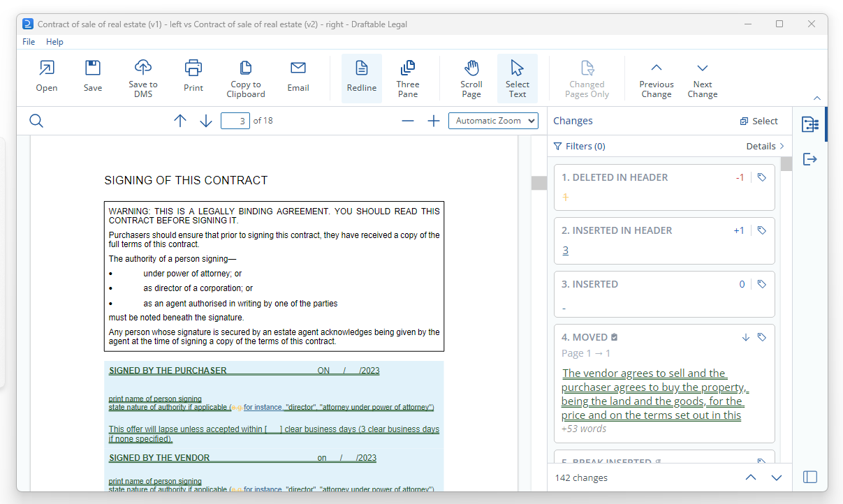Tag change 2 Inserted in Header
Viewport: 843px width, 504px height.
[762, 230]
